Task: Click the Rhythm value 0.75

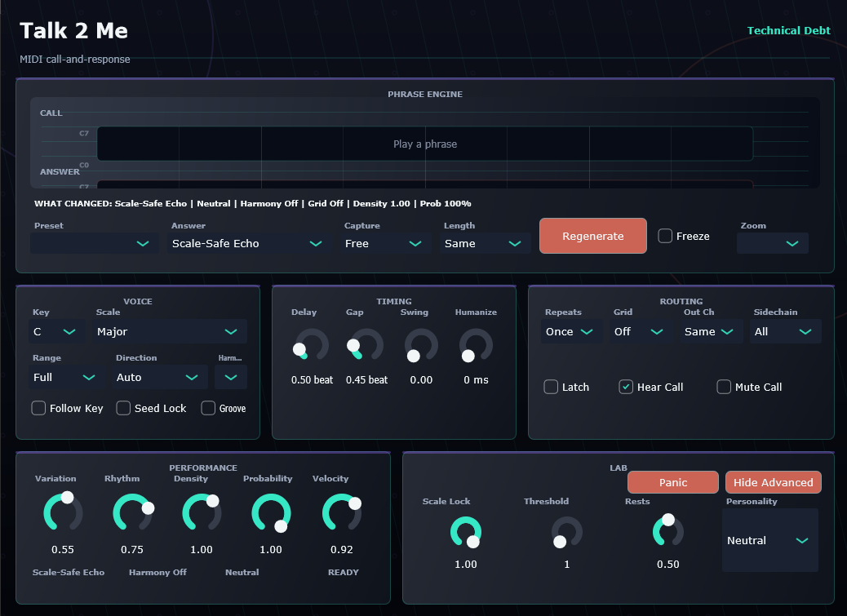Action: click(132, 550)
